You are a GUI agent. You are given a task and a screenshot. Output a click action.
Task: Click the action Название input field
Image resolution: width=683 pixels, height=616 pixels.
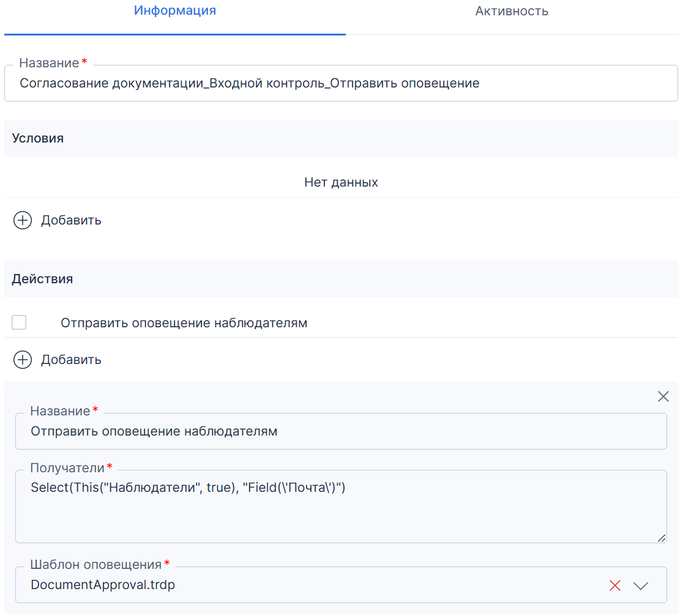(x=341, y=431)
